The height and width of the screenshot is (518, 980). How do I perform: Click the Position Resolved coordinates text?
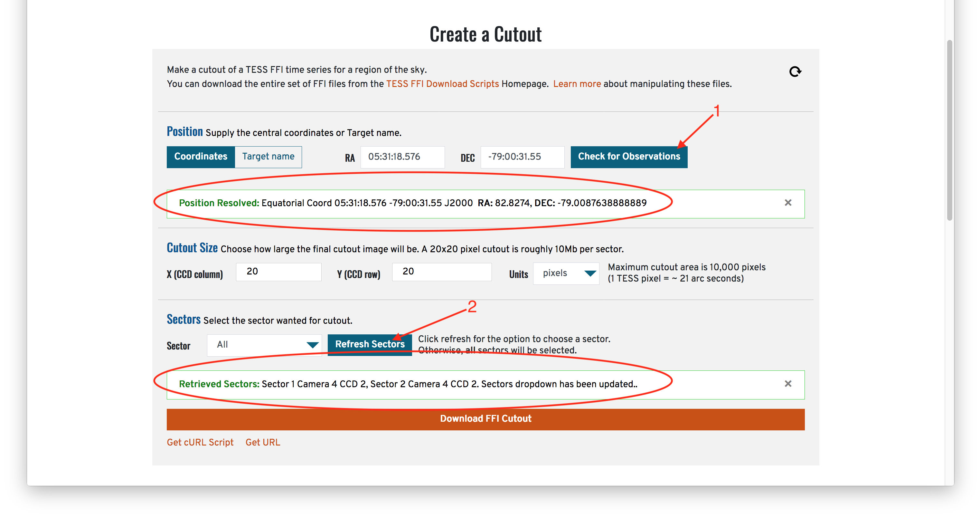[x=413, y=203]
